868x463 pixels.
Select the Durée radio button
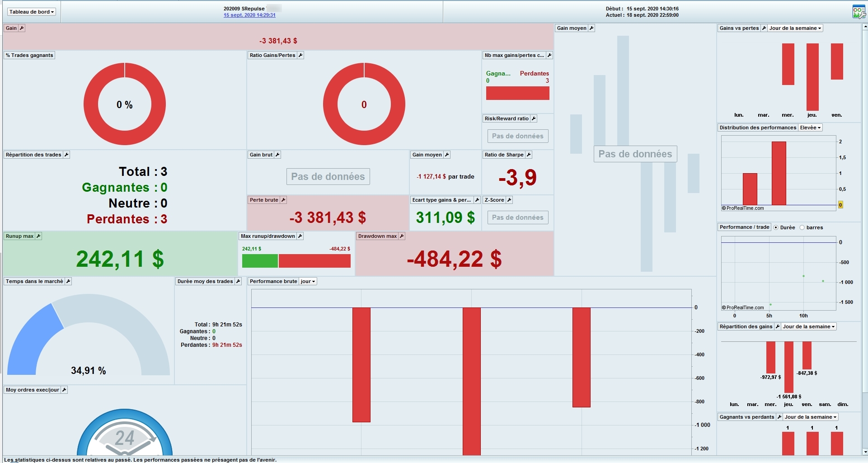point(776,227)
